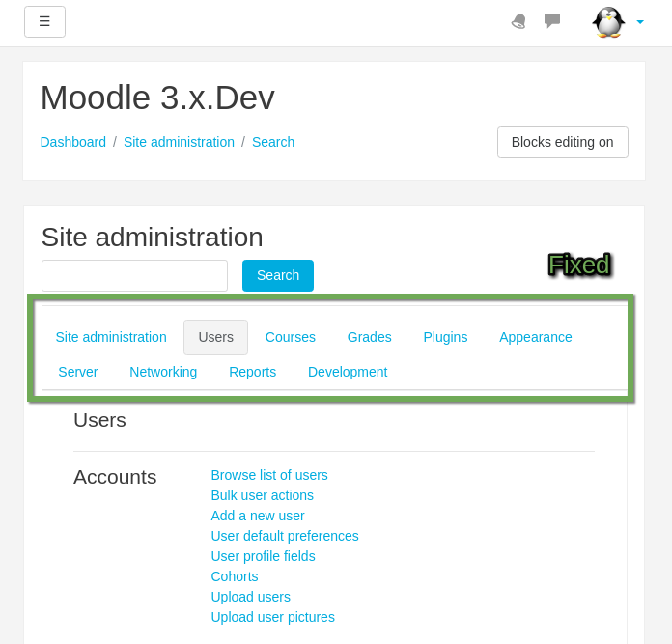
Task: Open the notifications bell icon
Action: [518, 21]
